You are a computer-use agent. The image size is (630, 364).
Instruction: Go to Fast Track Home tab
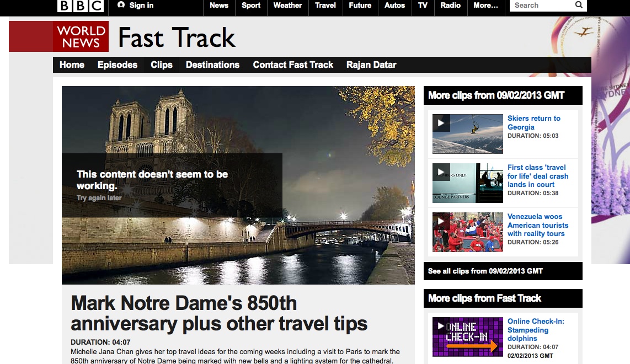click(72, 65)
